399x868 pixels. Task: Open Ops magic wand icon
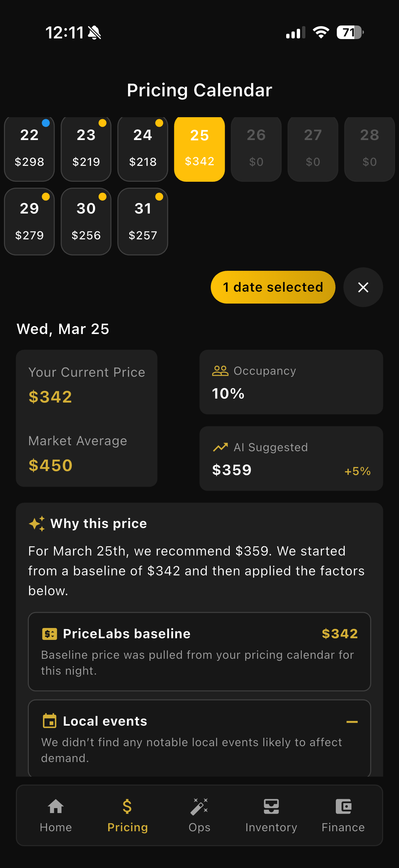click(x=199, y=807)
